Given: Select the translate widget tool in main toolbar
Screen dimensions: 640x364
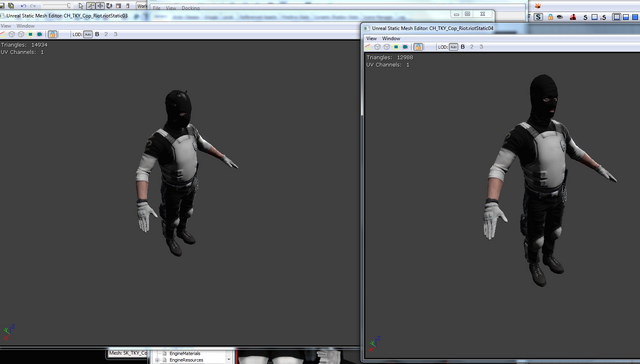Looking at the screenshot, I should tap(100, 6).
